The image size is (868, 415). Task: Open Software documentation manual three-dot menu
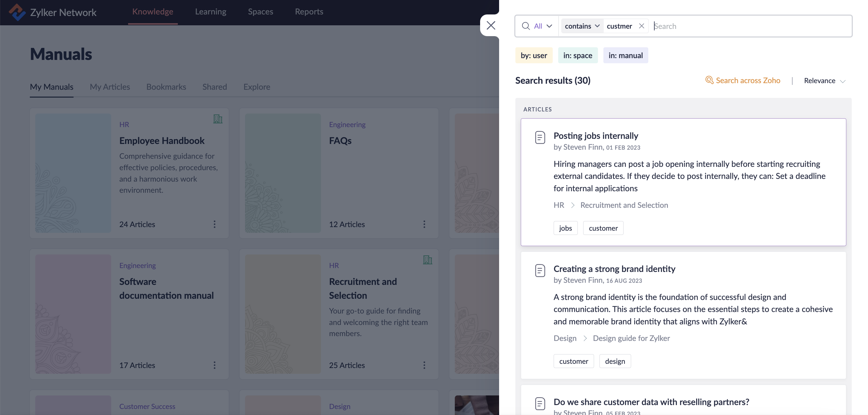click(x=214, y=365)
